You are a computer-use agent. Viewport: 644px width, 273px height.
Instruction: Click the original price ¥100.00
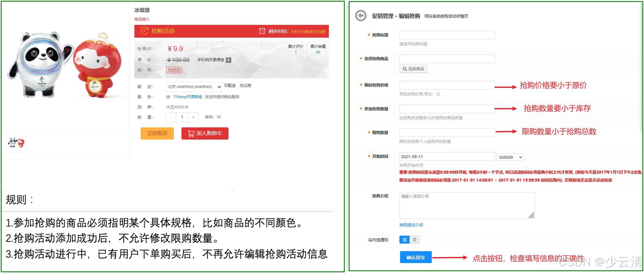tap(178, 60)
